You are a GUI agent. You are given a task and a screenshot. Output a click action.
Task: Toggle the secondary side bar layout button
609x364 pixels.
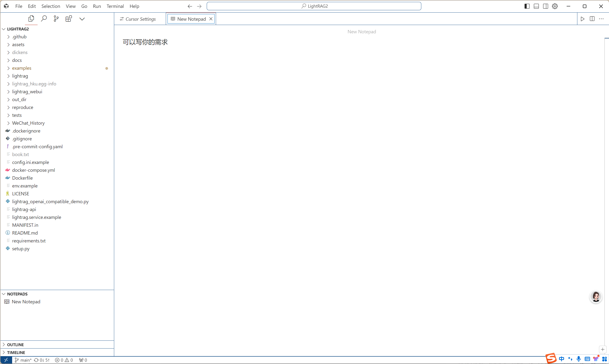pyautogui.click(x=546, y=6)
